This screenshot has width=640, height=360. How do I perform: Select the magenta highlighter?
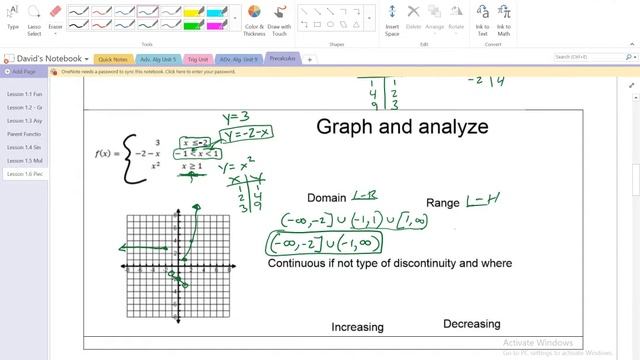point(217,25)
